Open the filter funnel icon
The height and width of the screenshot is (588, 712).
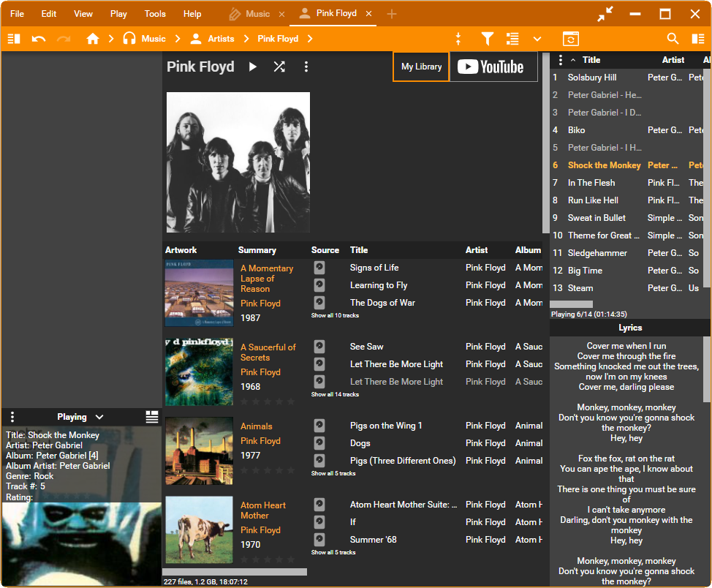click(488, 39)
